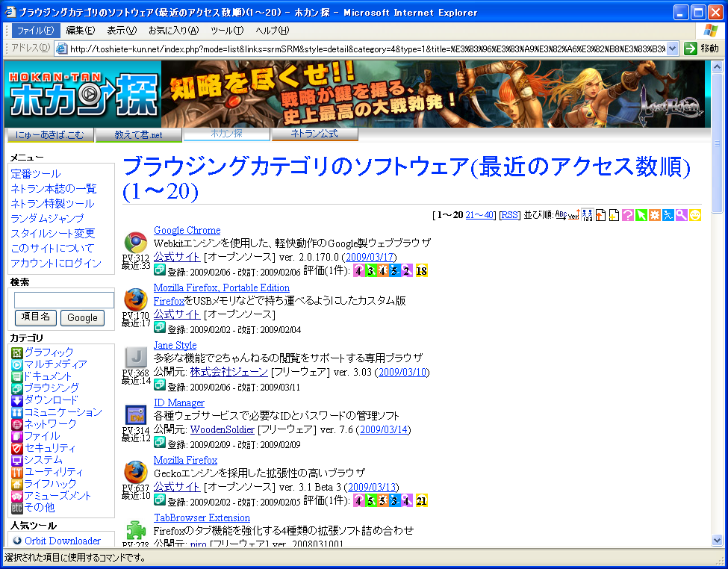Open the ツール menu

[226, 31]
